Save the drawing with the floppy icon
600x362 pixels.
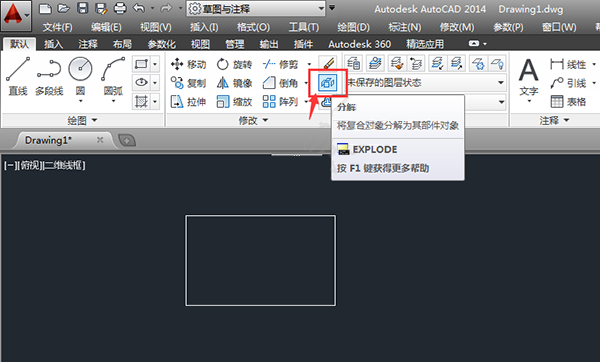[83, 8]
